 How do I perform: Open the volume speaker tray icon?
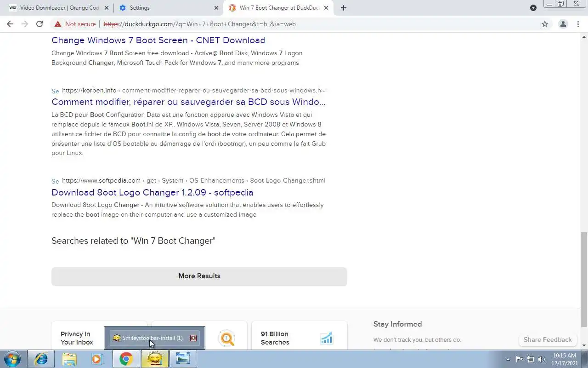click(542, 359)
